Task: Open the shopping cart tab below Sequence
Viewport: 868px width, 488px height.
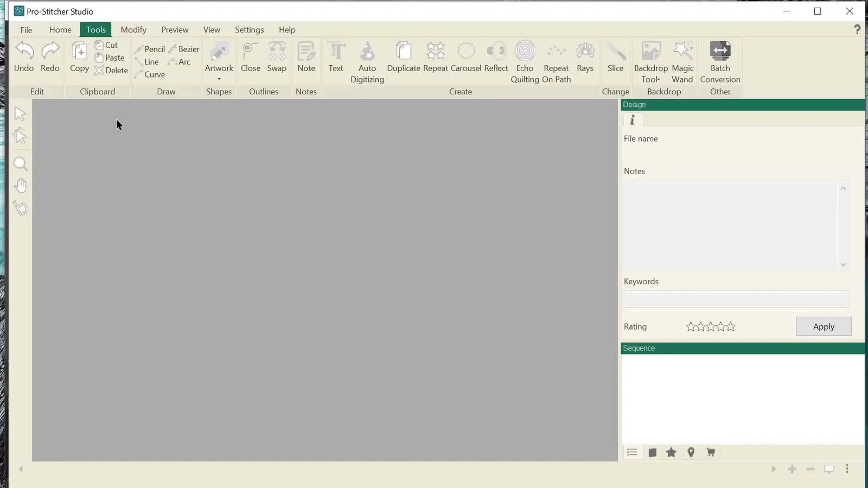Action: click(711, 452)
